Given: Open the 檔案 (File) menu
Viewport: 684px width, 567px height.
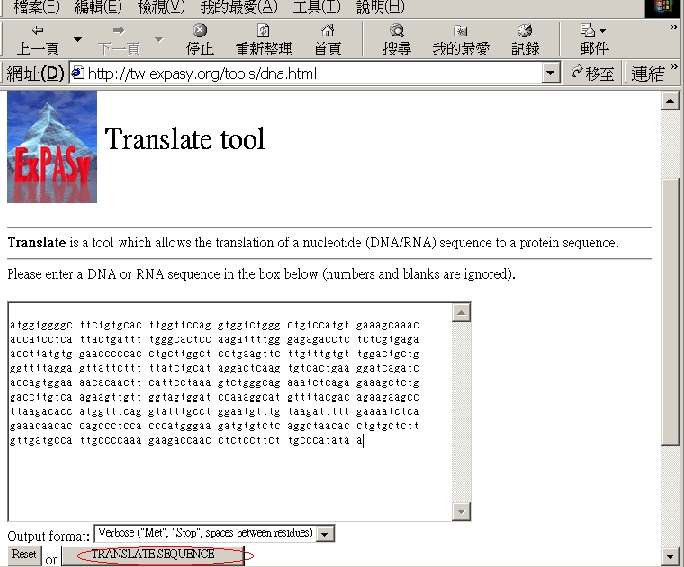Looking at the screenshot, I should [36, 7].
